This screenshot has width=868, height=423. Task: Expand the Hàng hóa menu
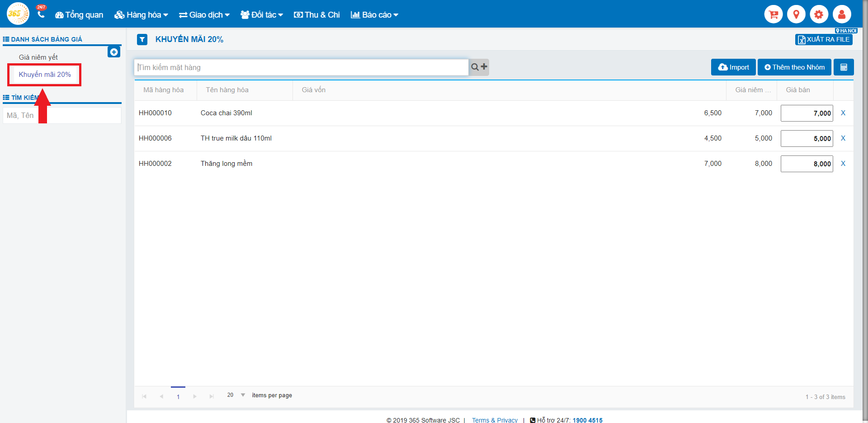coord(141,15)
